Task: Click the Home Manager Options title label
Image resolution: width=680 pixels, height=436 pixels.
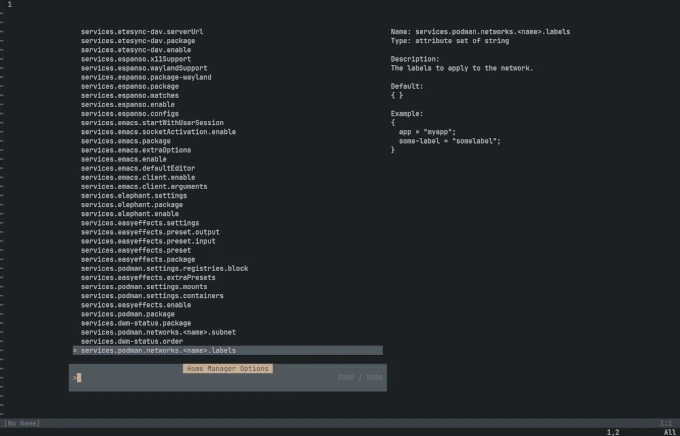Action: pyautogui.click(x=228, y=369)
